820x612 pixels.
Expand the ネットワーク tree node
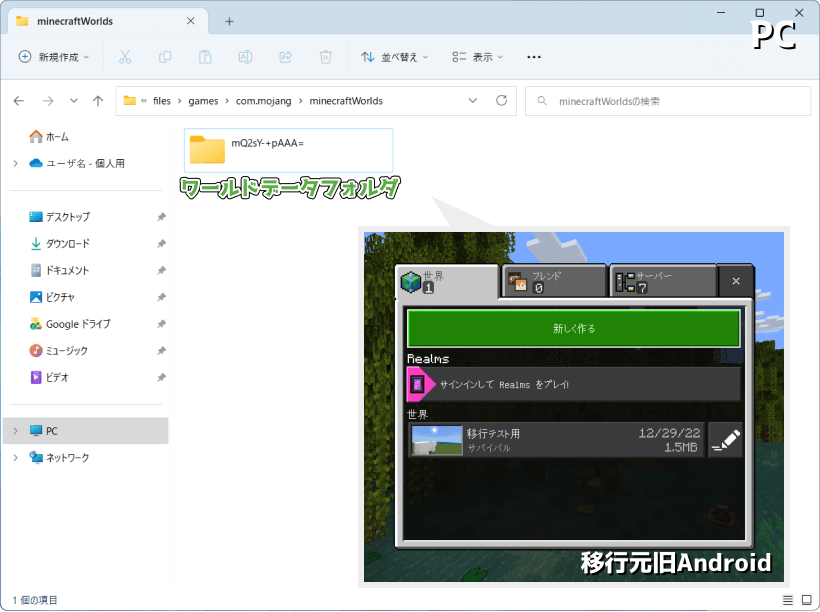(16, 458)
